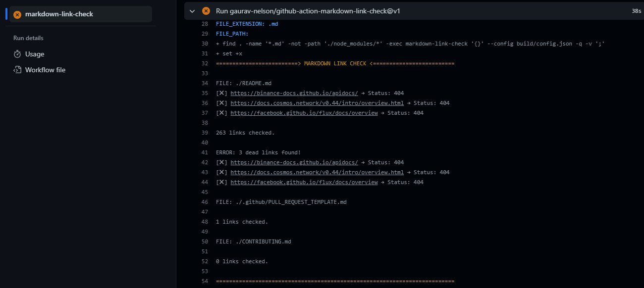The height and width of the screenshot is (288, 644).
Task: Open the docs.cosmos.network overview link
Action: (x=317, y=103)
